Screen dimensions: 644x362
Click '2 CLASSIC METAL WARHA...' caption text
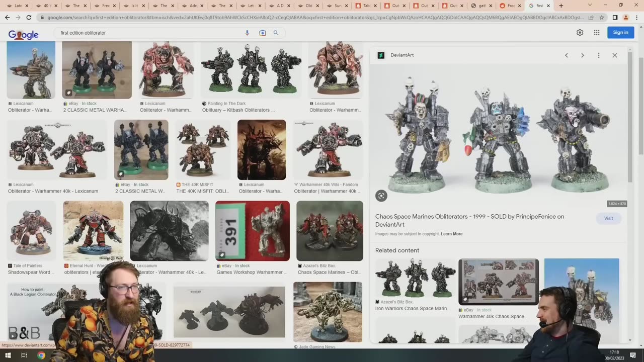[95, 110]
